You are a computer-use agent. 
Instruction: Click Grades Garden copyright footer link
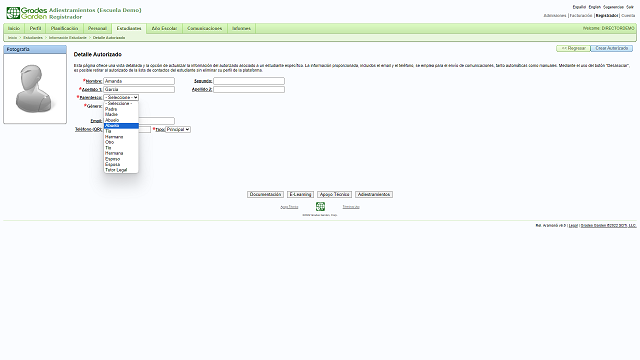click(609, 225)
